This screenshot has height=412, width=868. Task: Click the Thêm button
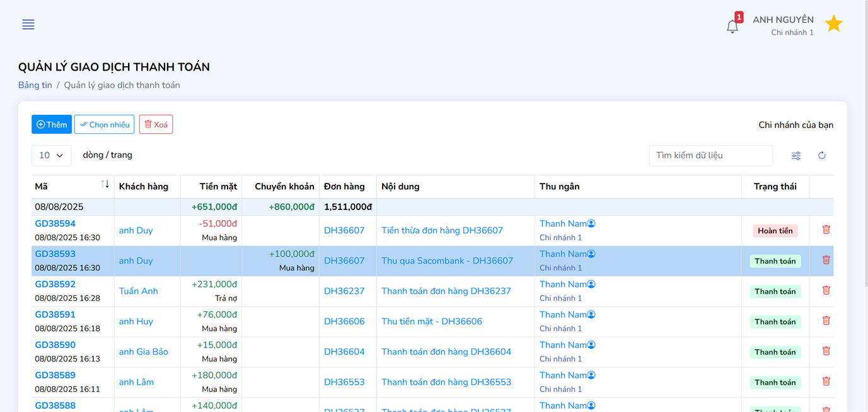pos(52,124)
